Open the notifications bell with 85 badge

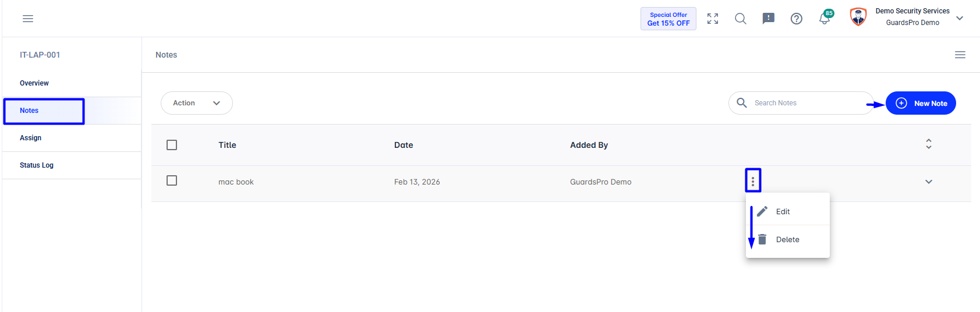click(x=825, y=17)
